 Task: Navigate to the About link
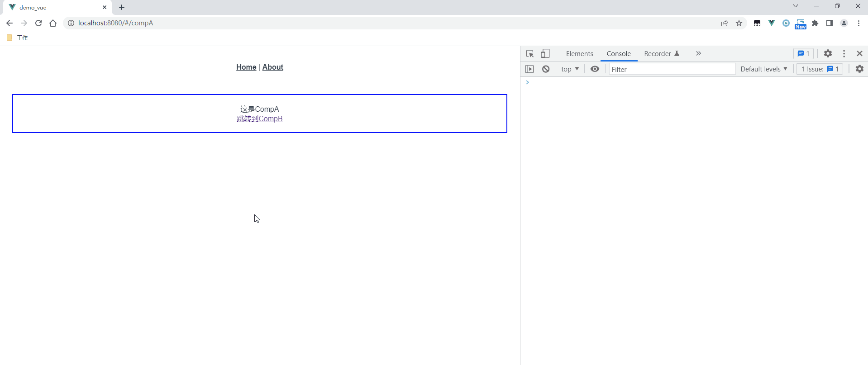pos(273,67)
